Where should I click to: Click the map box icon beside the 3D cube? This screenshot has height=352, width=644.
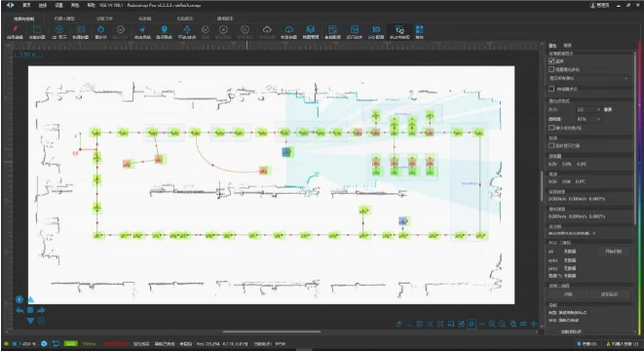(x=81, y=29)
